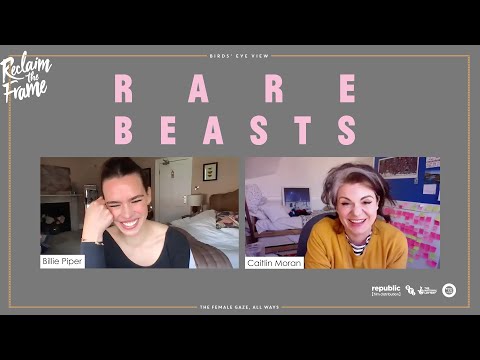Image resolution: width=480 pixels, height=360 pixels.
Task: Click the Billie Piper name label
Action: pos(62,261)
